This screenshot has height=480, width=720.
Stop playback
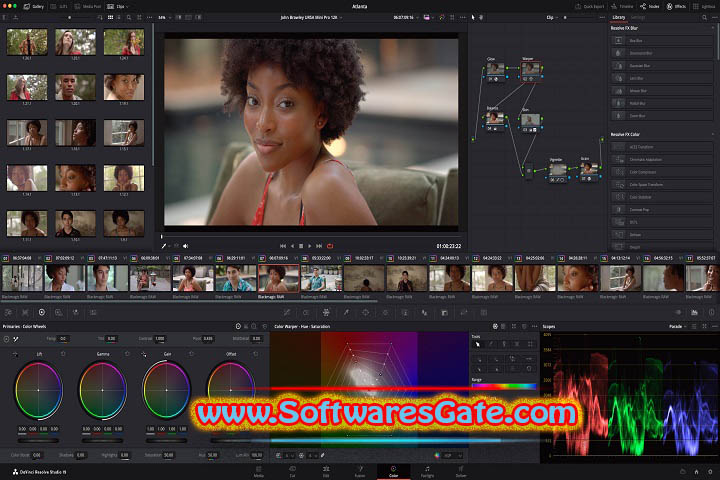coord(301,246)
